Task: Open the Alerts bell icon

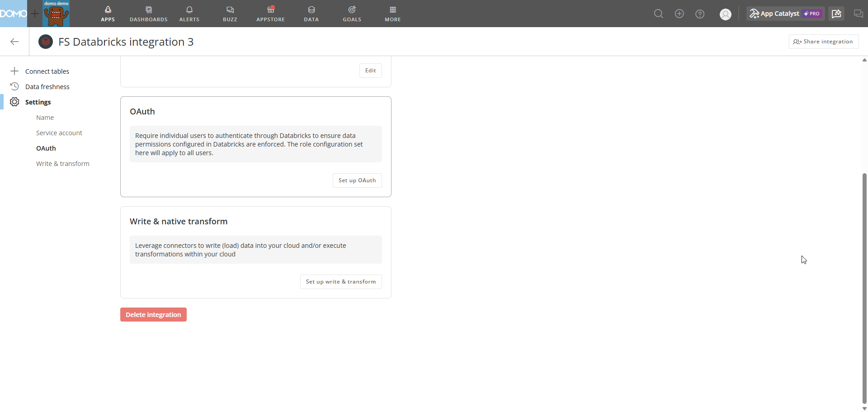Action: pyautogui.click(x=189, y=9)
